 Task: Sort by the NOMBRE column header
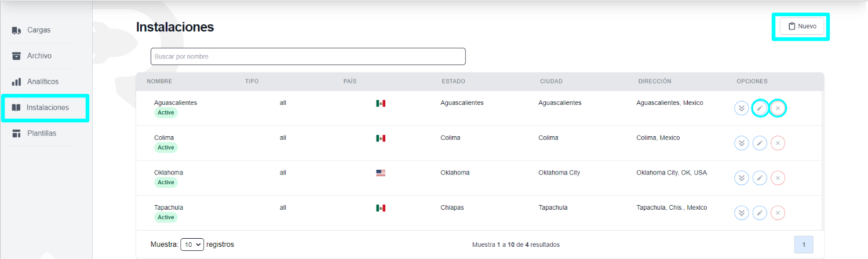tap(159, 82)
